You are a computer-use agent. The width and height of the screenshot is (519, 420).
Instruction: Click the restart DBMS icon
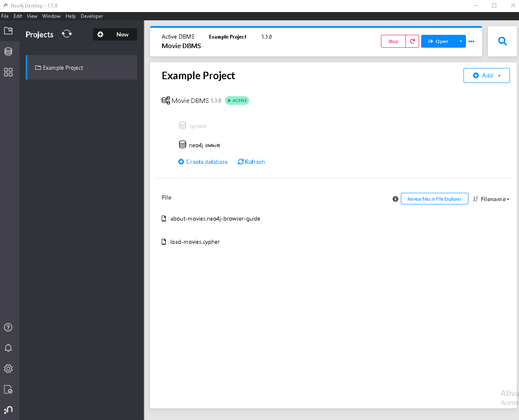412,41
